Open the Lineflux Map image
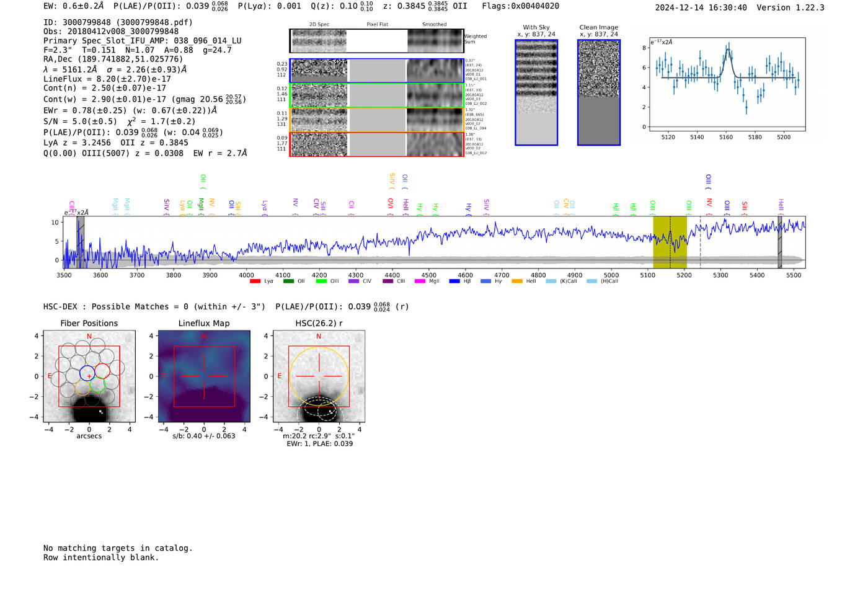This screenshot has width=868, height=591. (204, 376)
